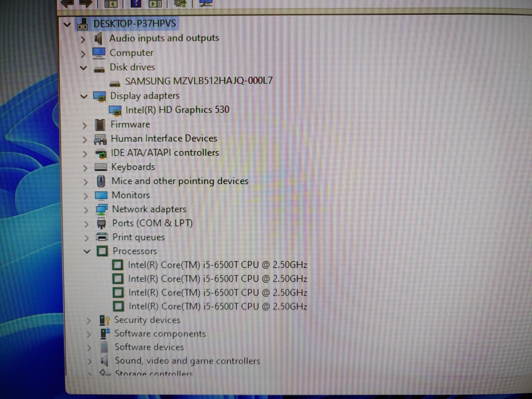Click the Print queues printer icon

tap(102, 237)
